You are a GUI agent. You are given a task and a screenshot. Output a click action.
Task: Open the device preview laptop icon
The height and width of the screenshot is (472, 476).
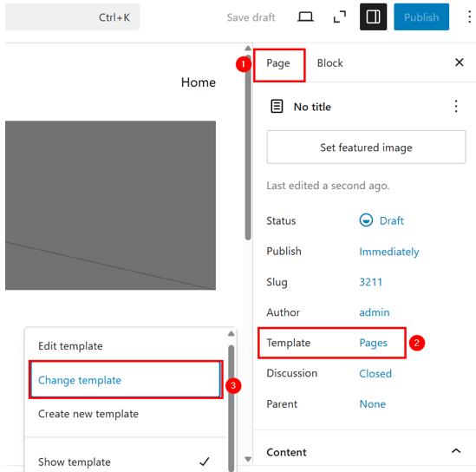tap(305, 17)
